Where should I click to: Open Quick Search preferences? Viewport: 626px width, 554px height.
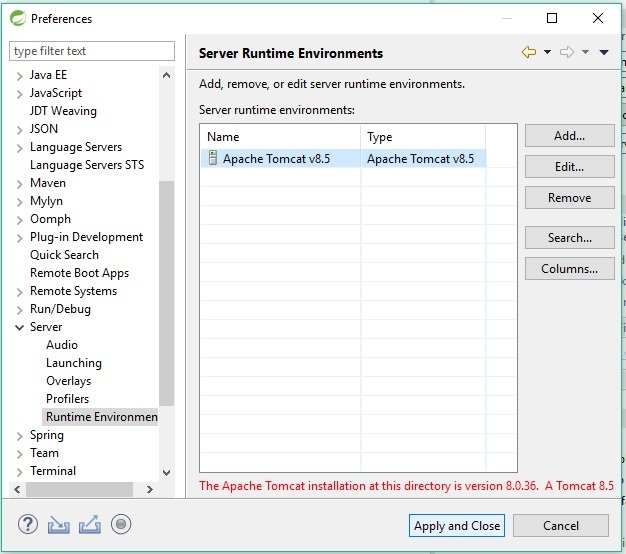click(64, 255)
